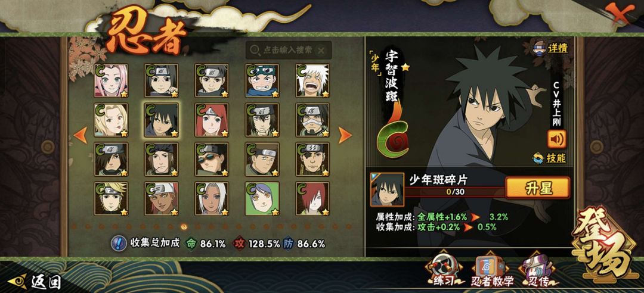Click the 升星 star upgrade button
This screenshot has height=293, width=644.
(x=537, y=188)
